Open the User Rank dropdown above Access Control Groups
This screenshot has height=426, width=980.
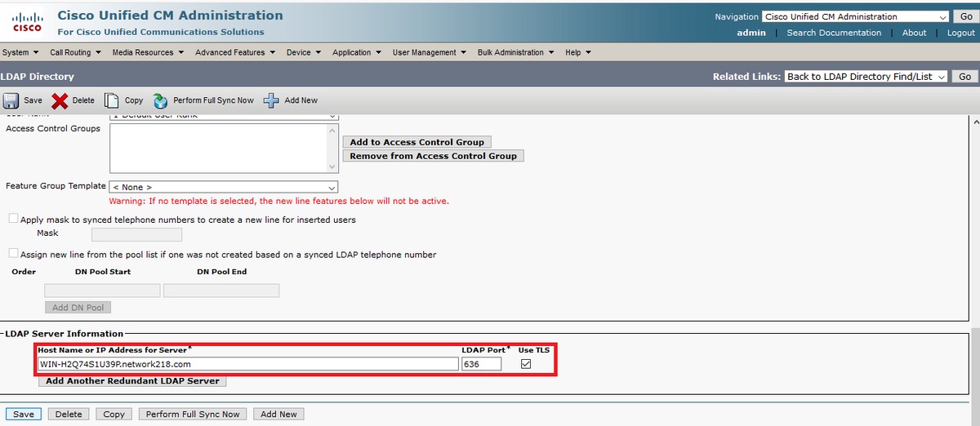pos(224,117)
